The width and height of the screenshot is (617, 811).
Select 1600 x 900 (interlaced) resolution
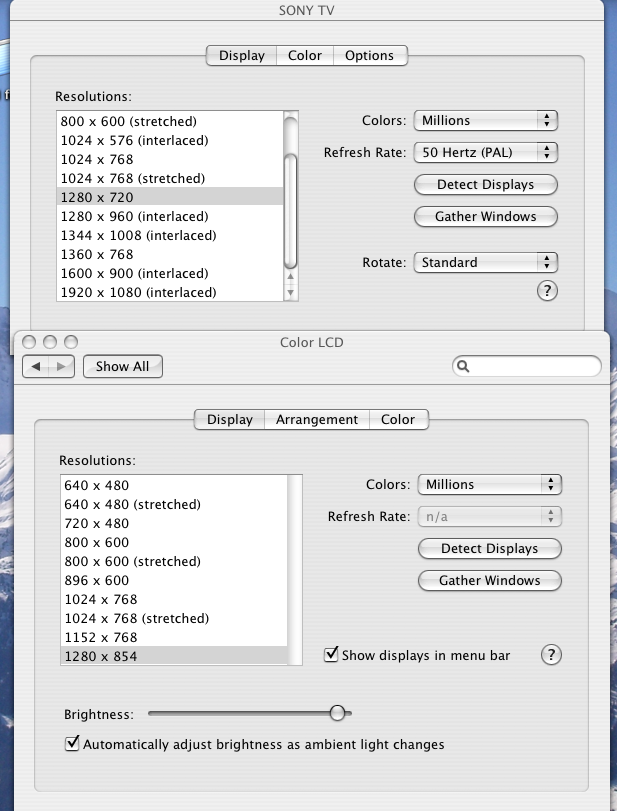(170, 274)
